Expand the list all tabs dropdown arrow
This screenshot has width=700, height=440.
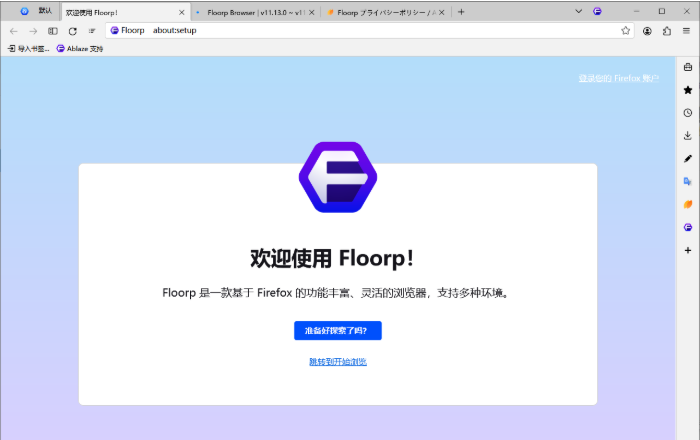pos(579,12)
